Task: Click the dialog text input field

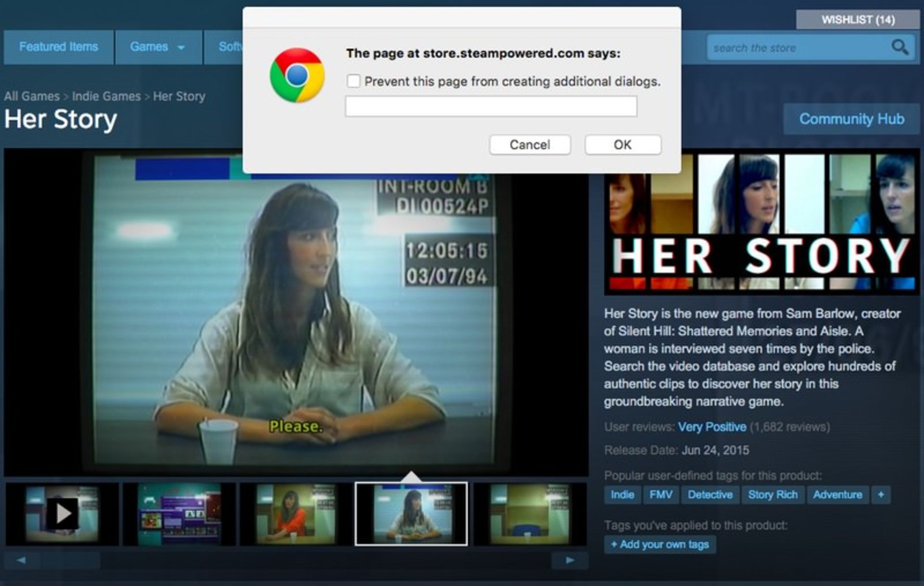Action: click(491, 106)
